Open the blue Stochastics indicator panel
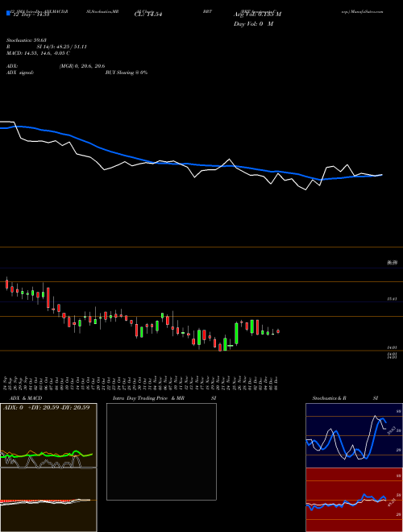 pos(353,435)
